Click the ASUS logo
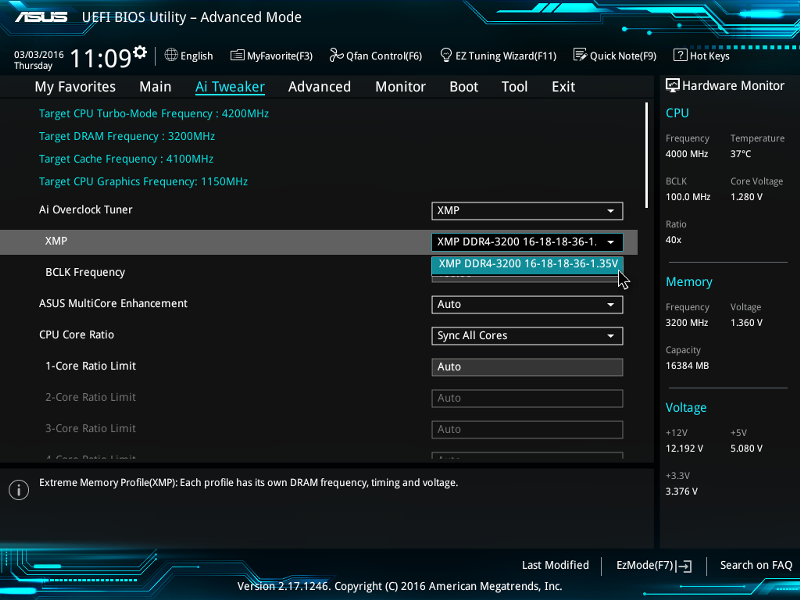 (41, 17)
